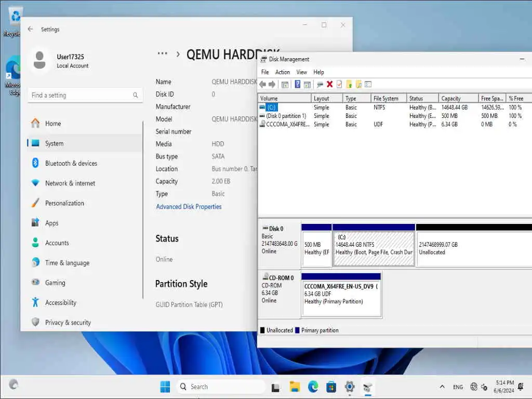Click the taskbar Search box
The height and width of the screenshot is (399, 532).
[x=221, y=387]
